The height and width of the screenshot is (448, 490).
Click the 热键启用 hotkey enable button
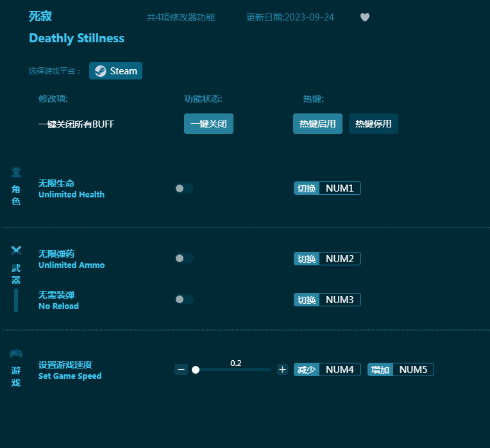tap(317, 124)
